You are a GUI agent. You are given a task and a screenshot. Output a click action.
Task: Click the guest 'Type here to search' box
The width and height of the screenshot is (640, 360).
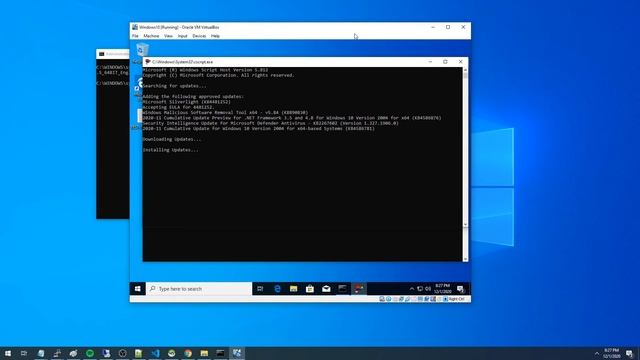[199, 289]
